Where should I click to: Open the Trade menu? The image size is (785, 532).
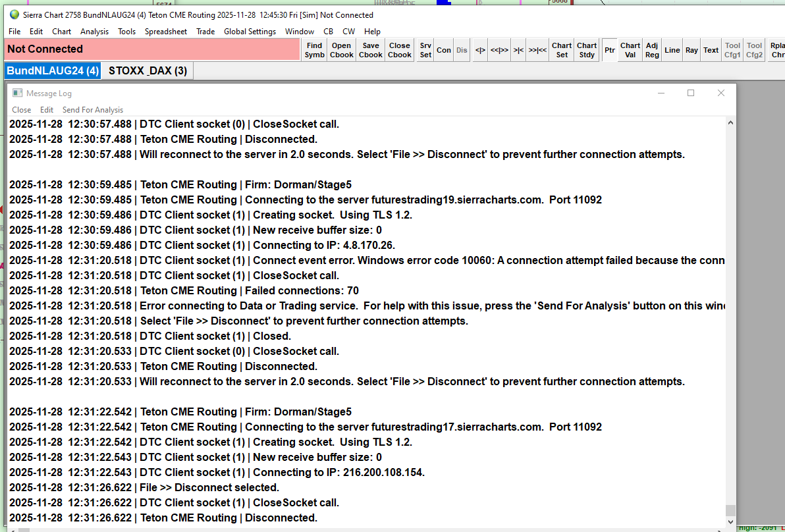pos(205,31)
